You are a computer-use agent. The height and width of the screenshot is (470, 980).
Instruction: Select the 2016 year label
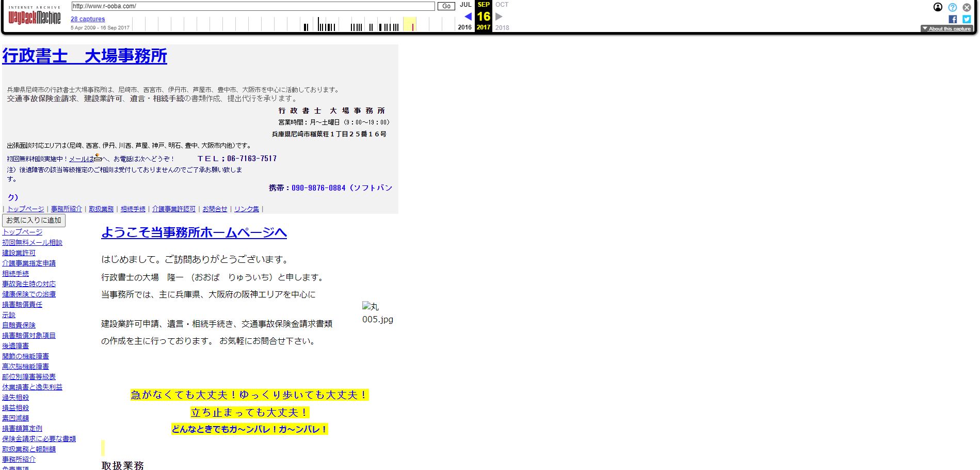(464, 27)
